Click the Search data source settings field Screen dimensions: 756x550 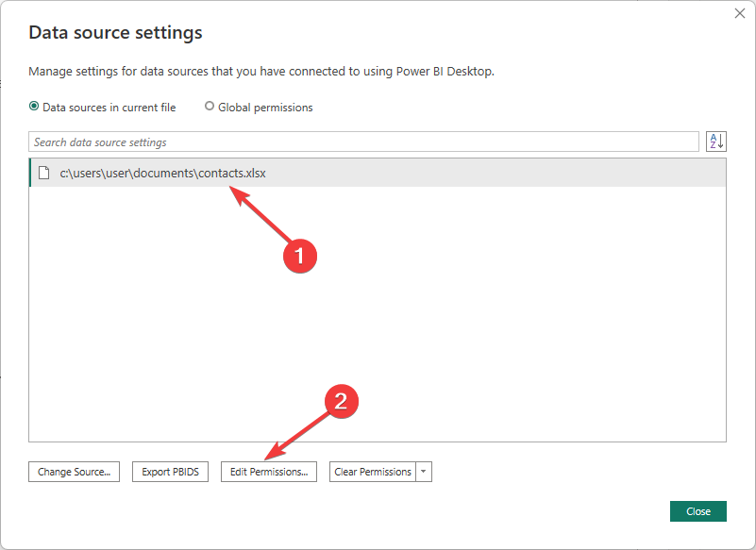[363, 142]
